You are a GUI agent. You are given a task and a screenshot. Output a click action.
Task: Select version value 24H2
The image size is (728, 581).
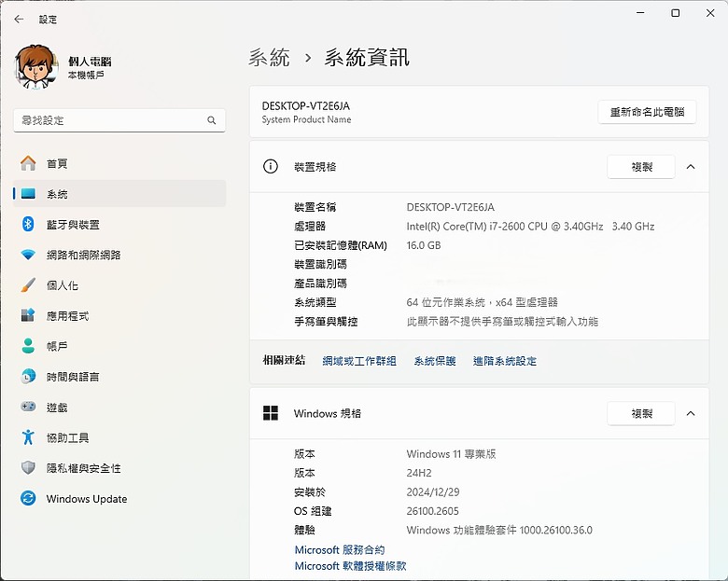[419, 473]
